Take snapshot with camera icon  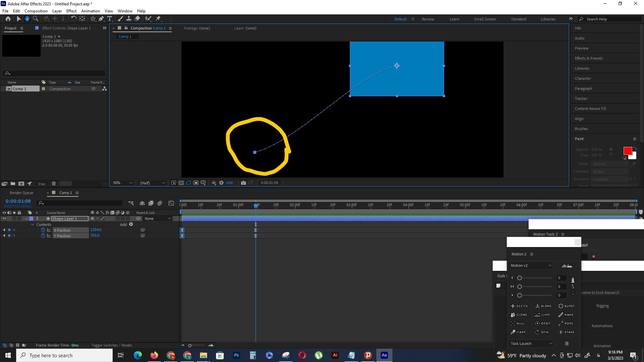244,183
